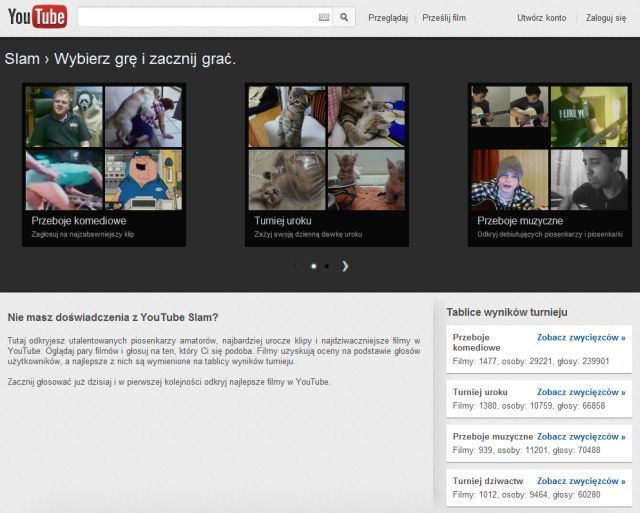Open Turniej uroku kitten thumbnail
Screen dimensions: 640x513
pos(326,148)
